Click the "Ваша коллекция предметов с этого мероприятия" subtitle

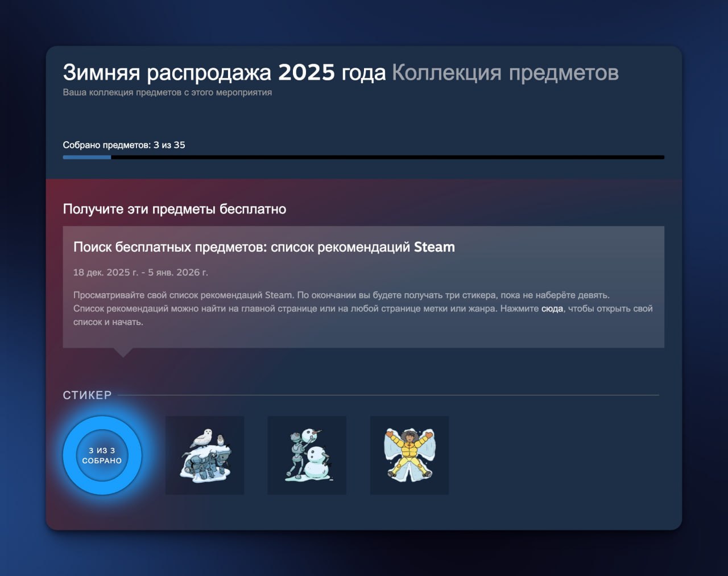[167, 92]
